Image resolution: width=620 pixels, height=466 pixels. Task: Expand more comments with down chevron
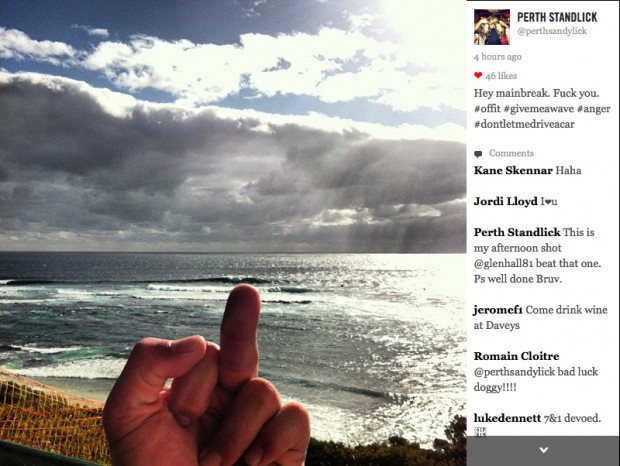pyautogui.click(x=543, y=450)
